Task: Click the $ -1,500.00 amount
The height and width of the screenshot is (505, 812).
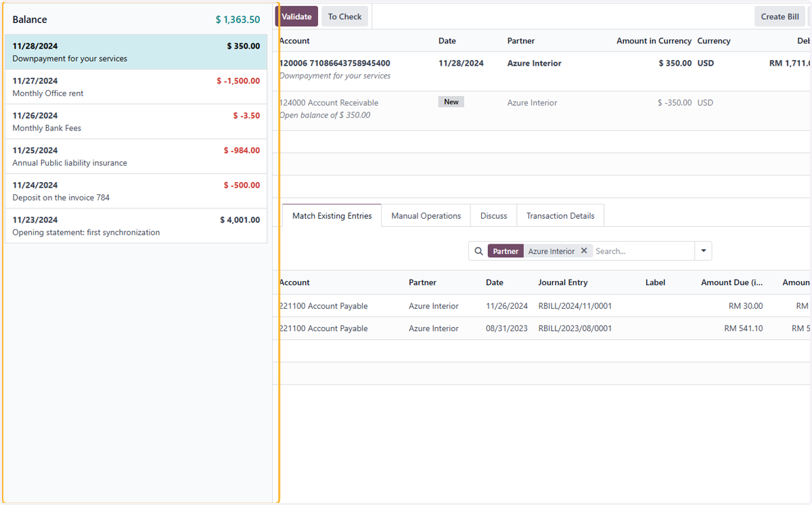Action: tap(238, 81)
